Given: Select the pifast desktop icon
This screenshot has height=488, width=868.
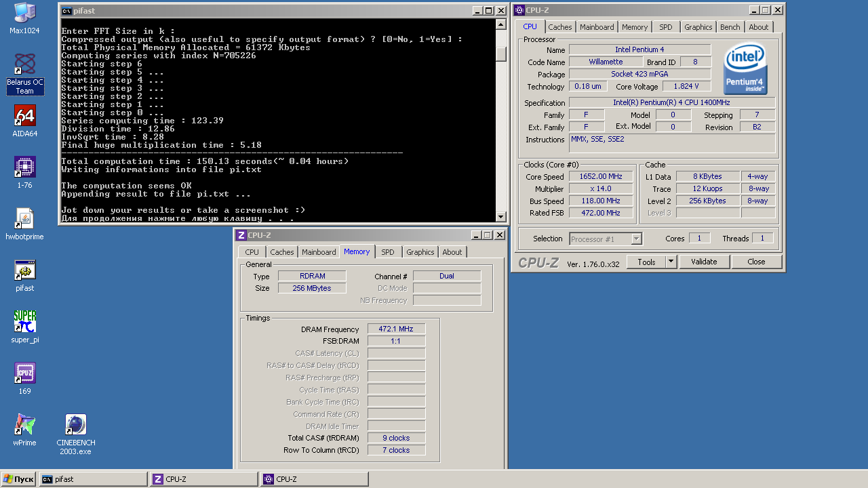Looking at the screenshot, I should [x=24, y=276].
